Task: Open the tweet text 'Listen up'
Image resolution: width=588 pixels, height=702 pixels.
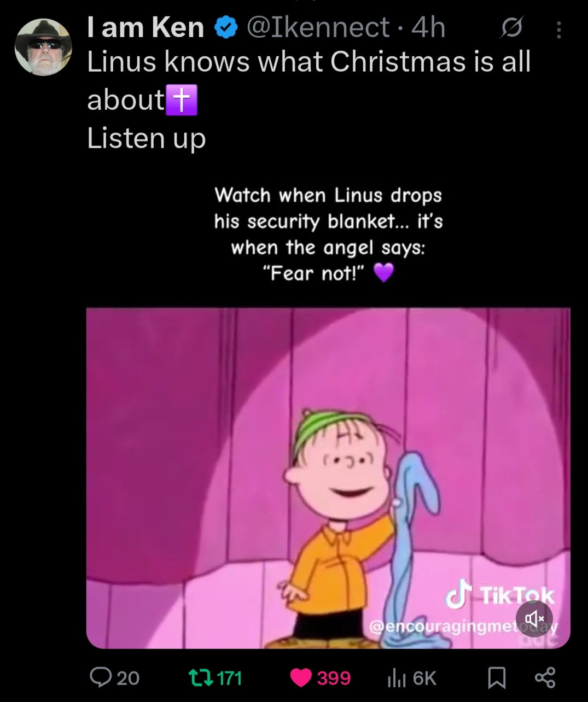Action: point(147,138)
